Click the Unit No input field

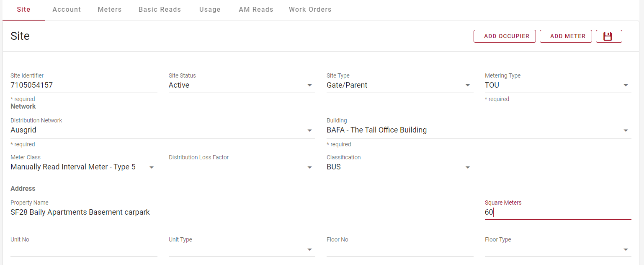(x=83, y=249)
